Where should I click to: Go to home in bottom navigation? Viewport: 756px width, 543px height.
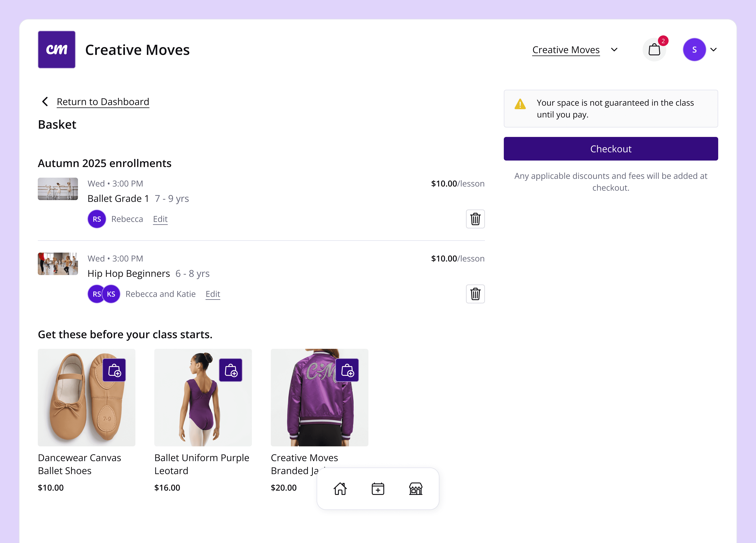click(x=340, y=489)
